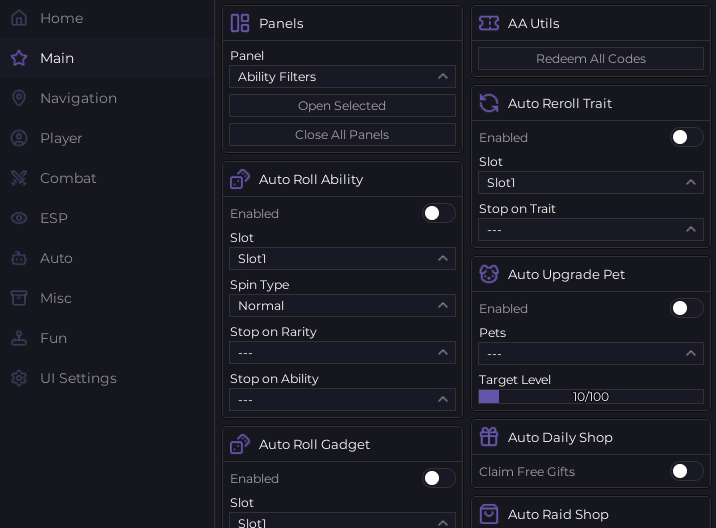Click the Spin Type label

click(x=259, y=285)
